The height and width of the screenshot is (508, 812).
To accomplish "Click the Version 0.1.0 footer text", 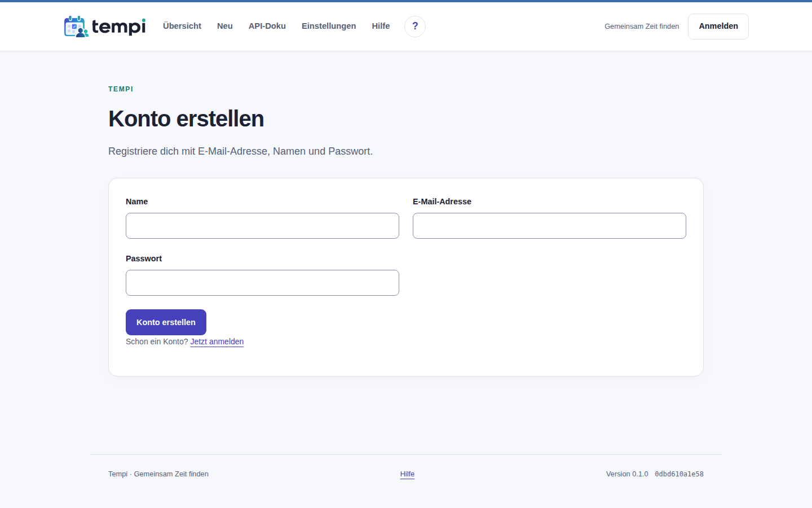I will (627, 474).
